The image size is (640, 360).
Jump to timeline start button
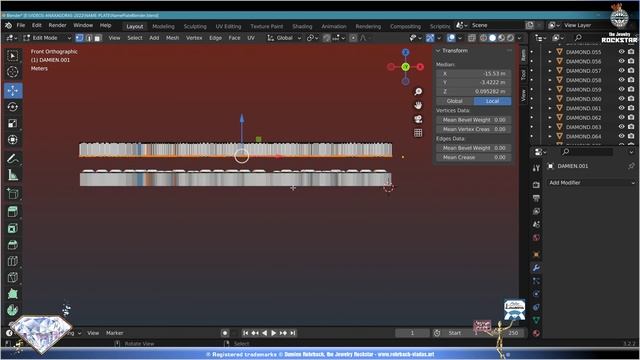coord(246,333)
